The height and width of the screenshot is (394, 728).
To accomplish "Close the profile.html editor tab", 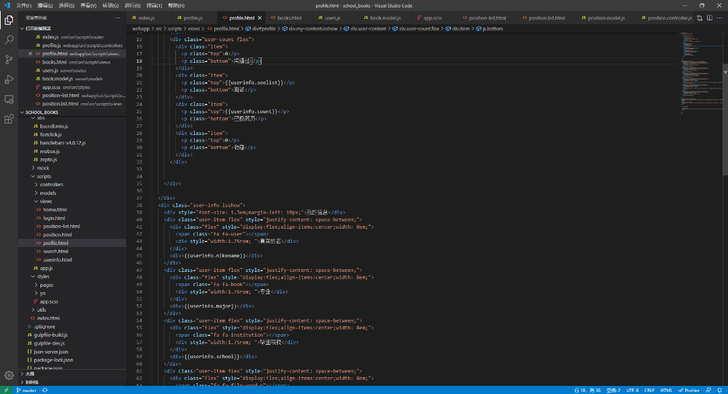I will (x=260, y=18).
